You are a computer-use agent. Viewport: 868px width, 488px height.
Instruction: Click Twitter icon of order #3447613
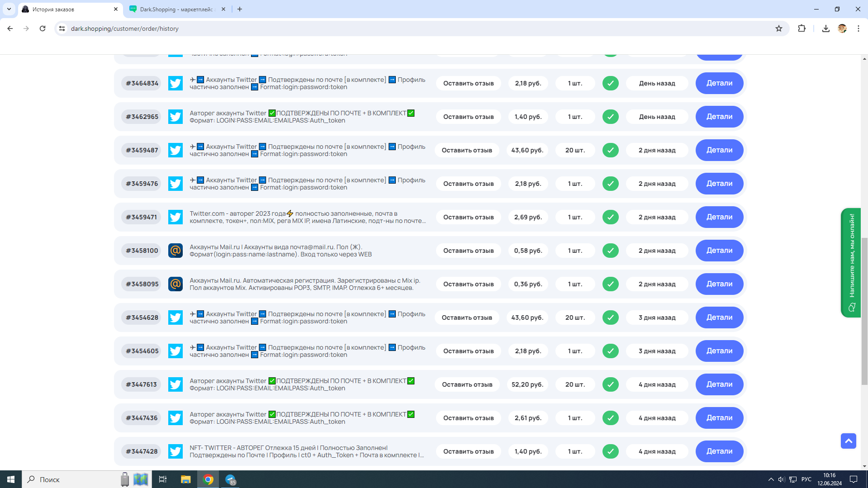[x=175, y=384]
